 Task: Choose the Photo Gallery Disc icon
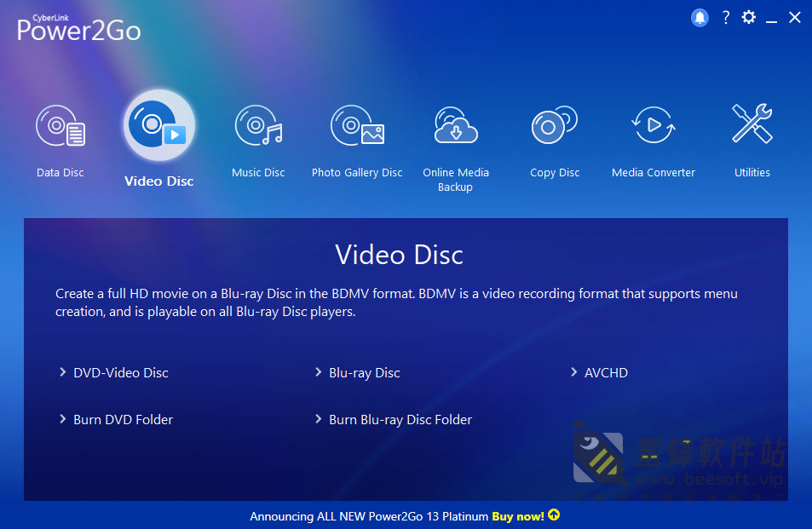[x=357, y=125]
